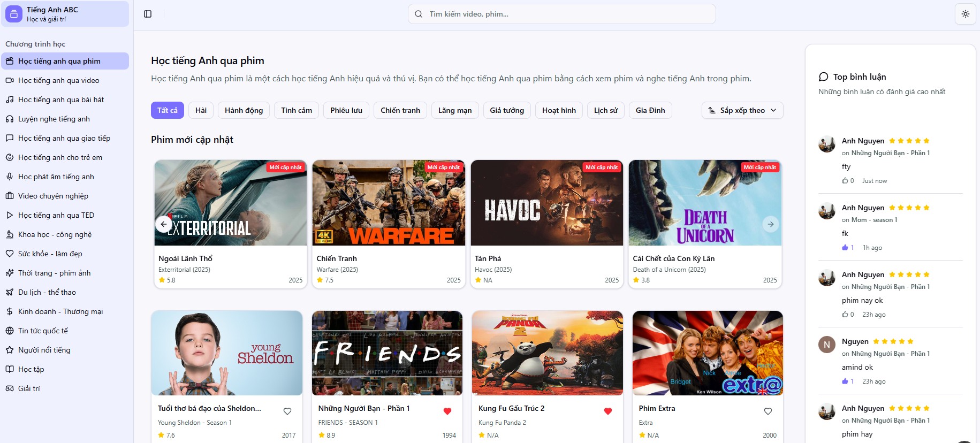The height and width of the screenshot is (443, 980).
Task: Open Ngoài Lãnh Thổ Exterritorial poster
Action: click(x=231, y=203)
